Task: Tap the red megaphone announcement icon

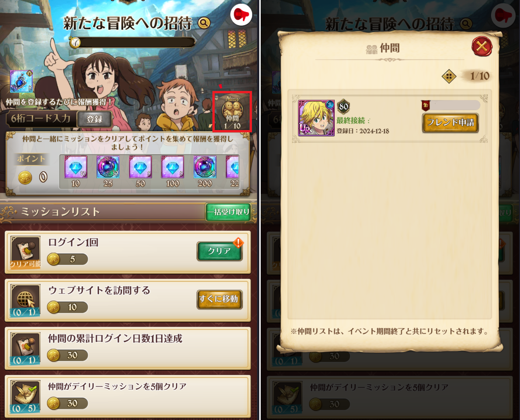Action: click(241, 15)
